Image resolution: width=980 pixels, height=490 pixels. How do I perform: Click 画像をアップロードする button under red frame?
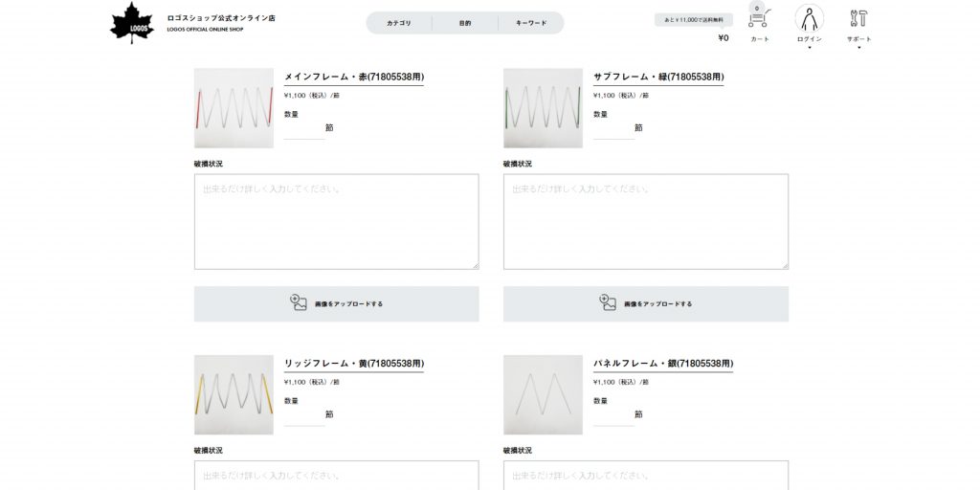click(x=336, y=303)
